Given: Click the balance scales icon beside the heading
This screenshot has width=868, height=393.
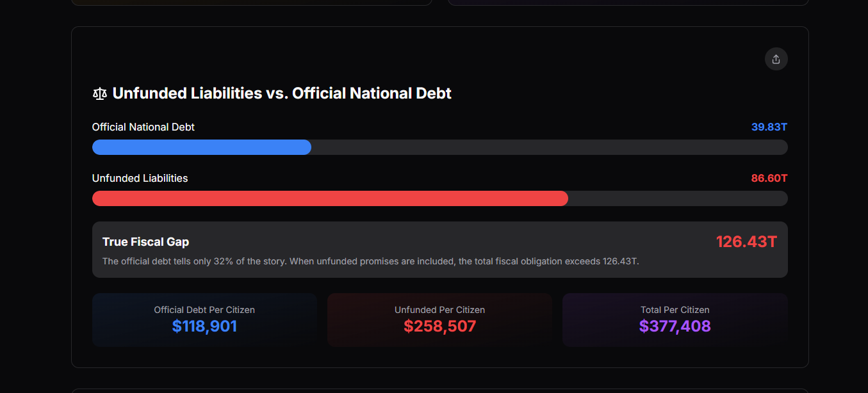Looking at the screenshot, I should 99,94.
